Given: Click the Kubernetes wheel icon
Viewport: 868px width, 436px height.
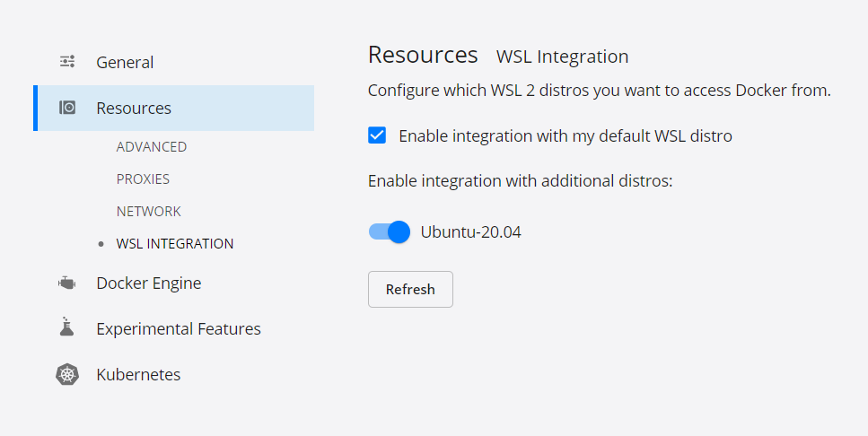Looking at the screenshot, I should pyautogui.click(x=67, y=375).
